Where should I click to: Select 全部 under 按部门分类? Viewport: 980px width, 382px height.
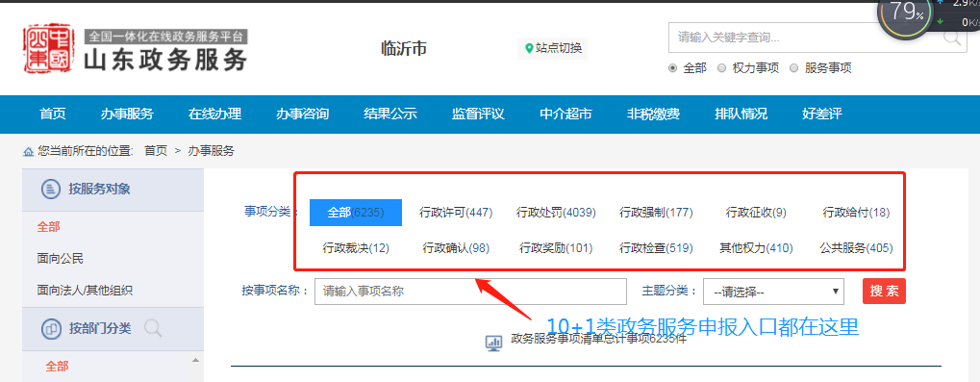pyautogui.click(x=57, y=367)
